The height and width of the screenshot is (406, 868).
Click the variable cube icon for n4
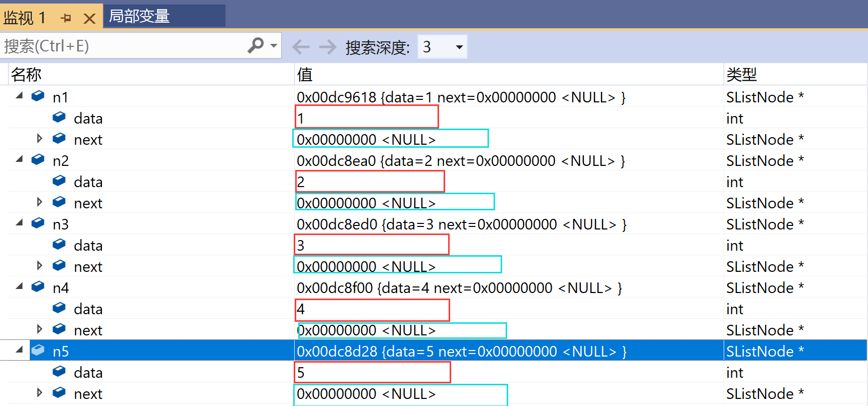tap(38, 286)
